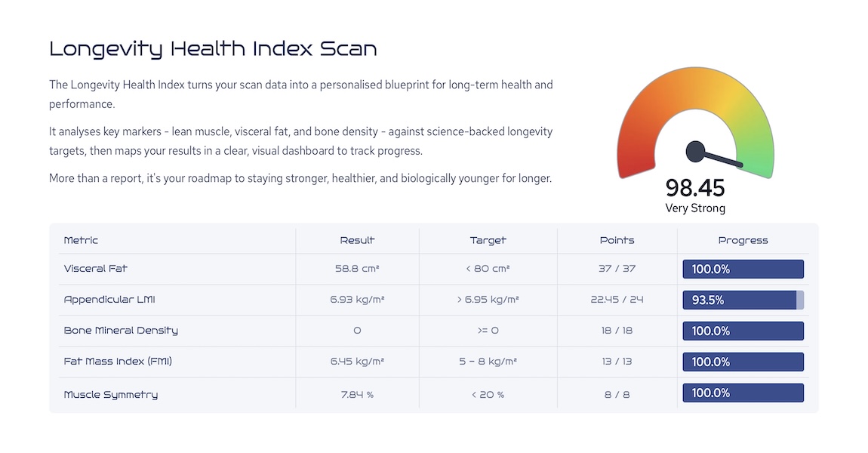The image size is (868, 453).
Task: Select the Result column header
Action: click(357, 240)
